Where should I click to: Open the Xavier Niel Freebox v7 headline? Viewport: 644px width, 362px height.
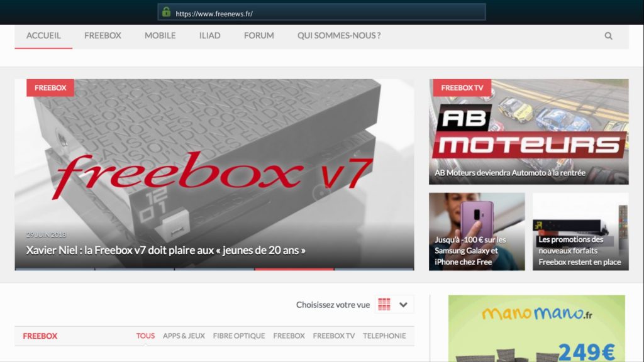(165, 250)
